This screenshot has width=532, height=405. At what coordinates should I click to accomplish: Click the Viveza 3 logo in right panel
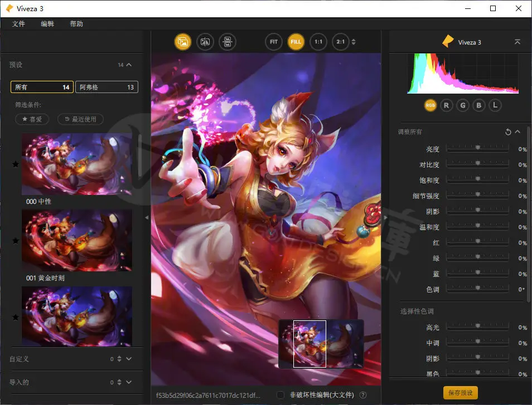pos(448,41)
